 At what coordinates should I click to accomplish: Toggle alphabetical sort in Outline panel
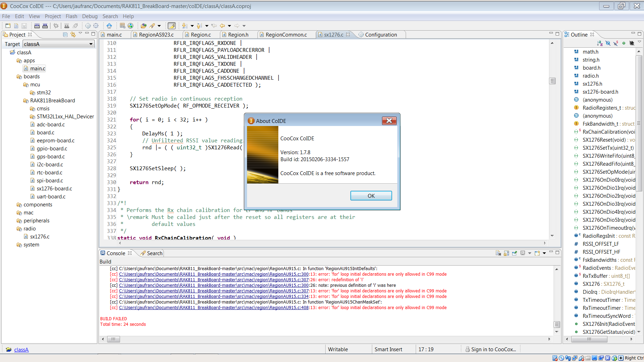[600, 43]
